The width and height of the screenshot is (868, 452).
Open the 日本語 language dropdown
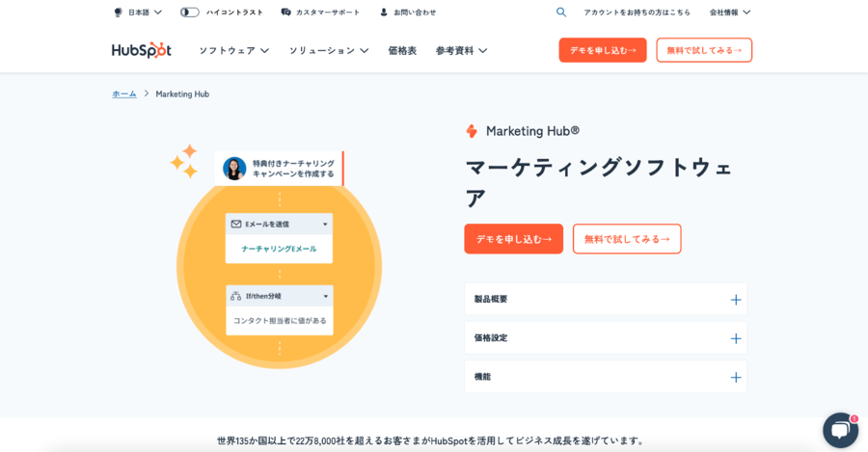click(x=145, y=13)
